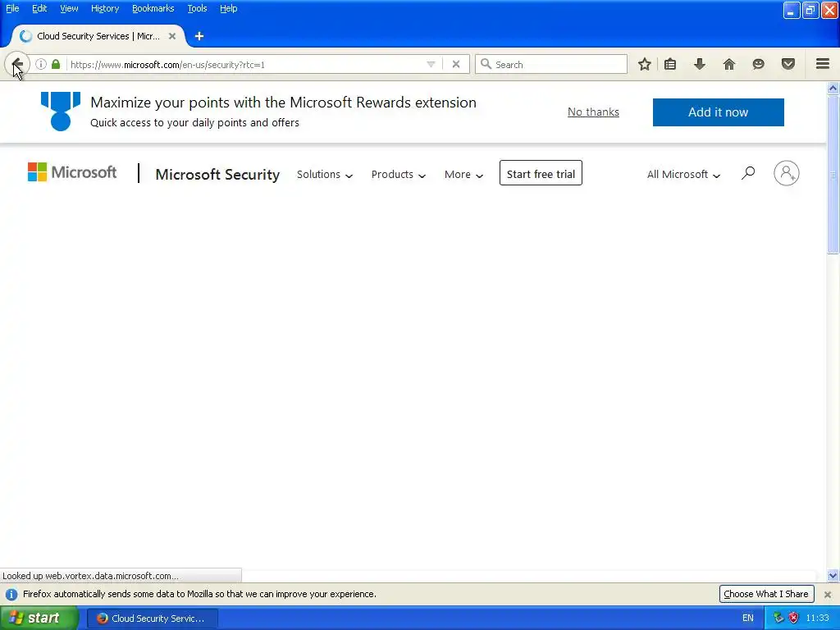Open the View menu
Image resolution: width=840 pixels, height=630 pixels.
tap(69, 8)
